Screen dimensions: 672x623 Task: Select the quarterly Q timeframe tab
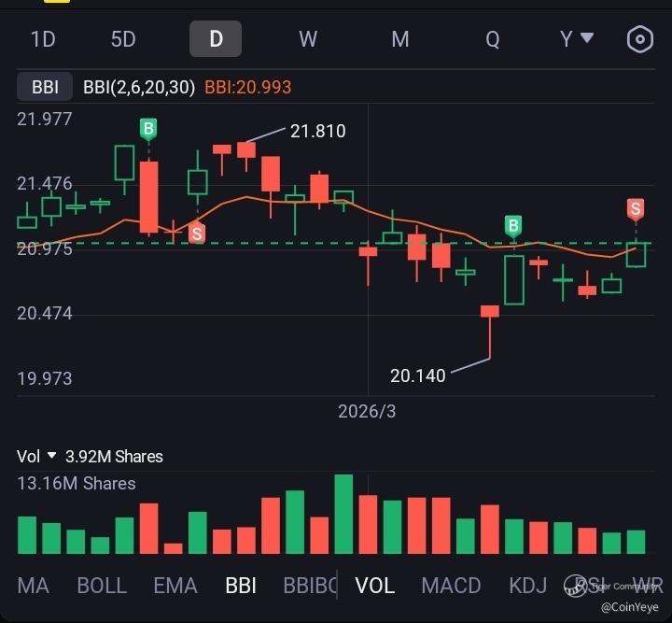[492, 39]
